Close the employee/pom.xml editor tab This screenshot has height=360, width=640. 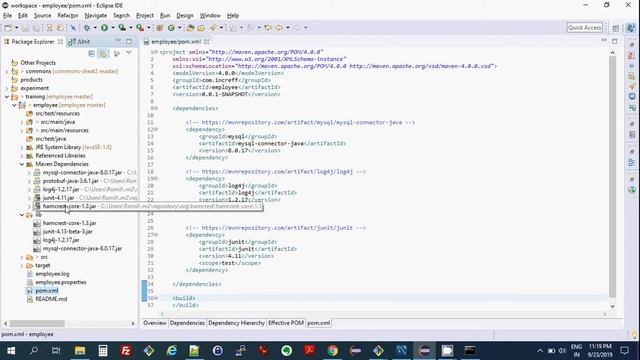point(207,42)
